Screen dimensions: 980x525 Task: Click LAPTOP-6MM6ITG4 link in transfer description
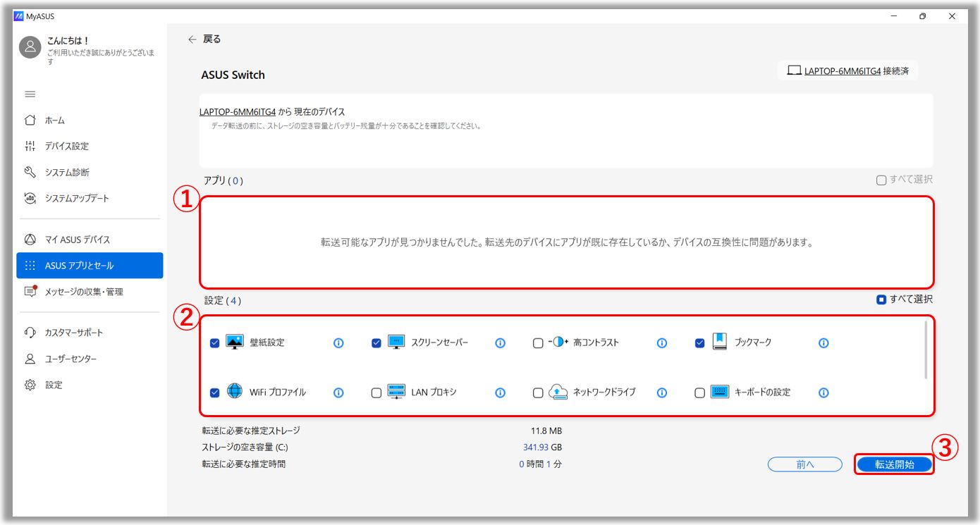coord(238,112)
